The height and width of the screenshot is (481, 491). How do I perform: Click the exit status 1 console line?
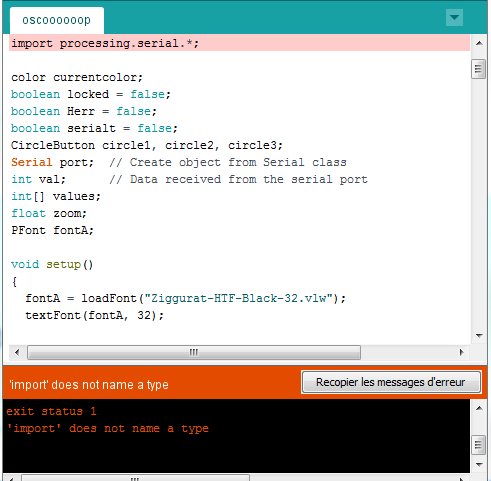tap(51, 411)
